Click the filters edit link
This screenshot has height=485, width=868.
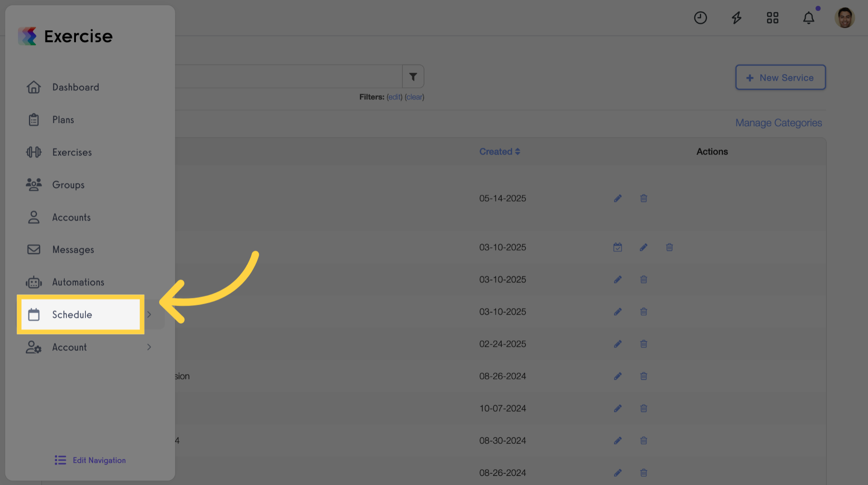[x=394, y=97]
